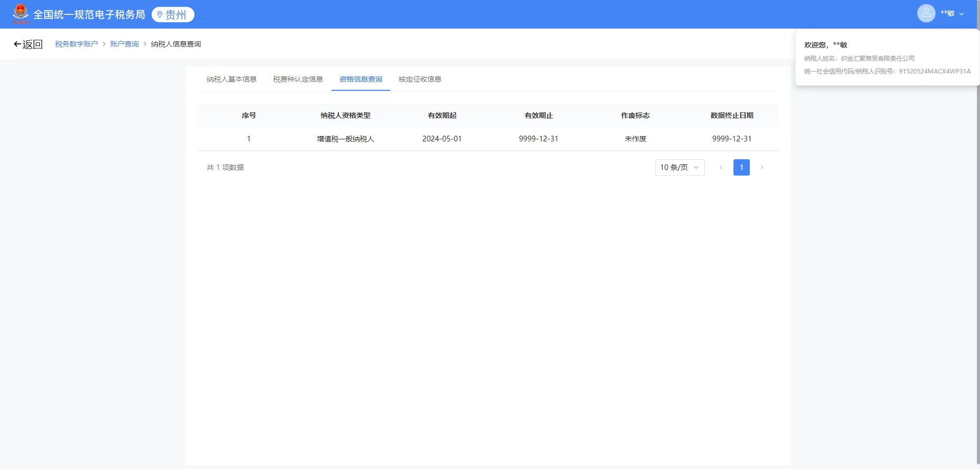Switch to 纳税人基本信息 tab
Screen dimensions: 980x469
point(231,79)
